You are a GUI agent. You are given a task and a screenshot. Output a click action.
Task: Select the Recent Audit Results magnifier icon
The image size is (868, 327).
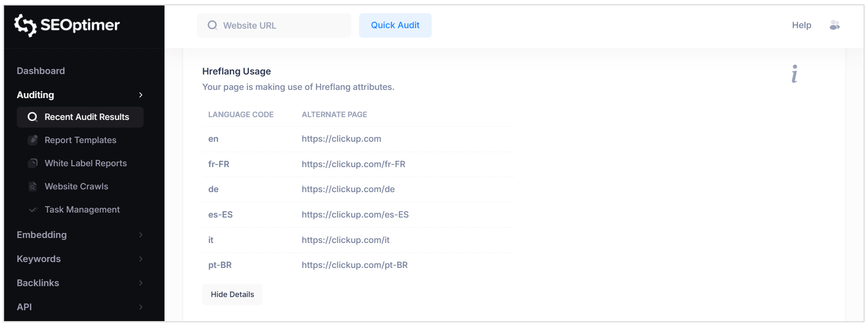(32, 117)
